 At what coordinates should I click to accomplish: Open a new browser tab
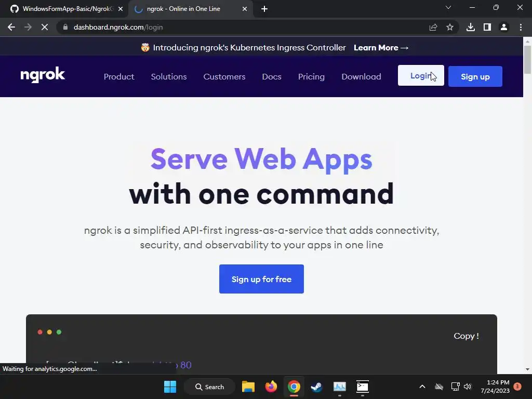pyautogui.click(x=264, y=9)
